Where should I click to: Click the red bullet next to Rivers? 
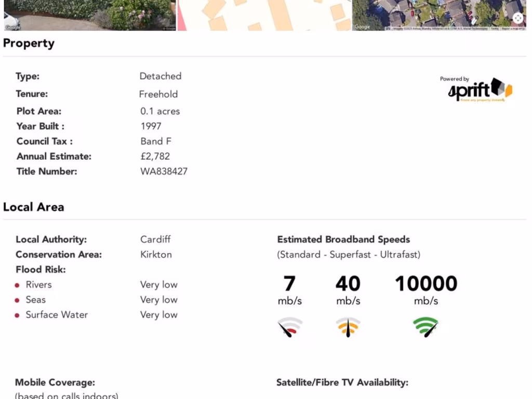(x=17, y=285)
